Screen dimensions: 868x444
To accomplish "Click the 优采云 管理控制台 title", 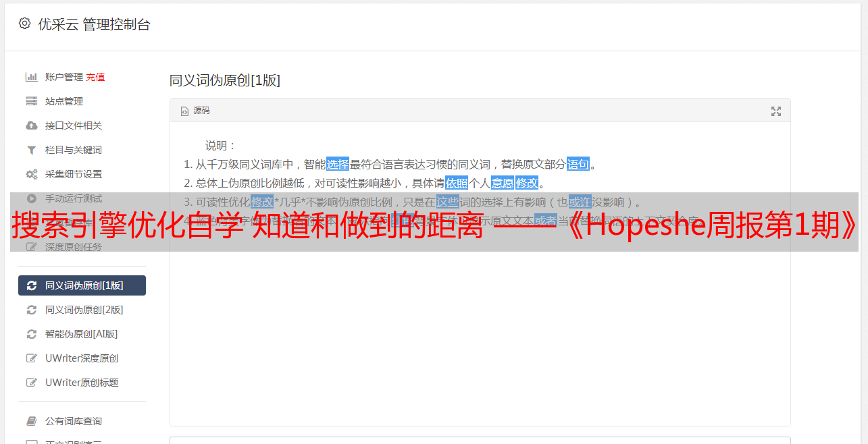I will (94, 24).
